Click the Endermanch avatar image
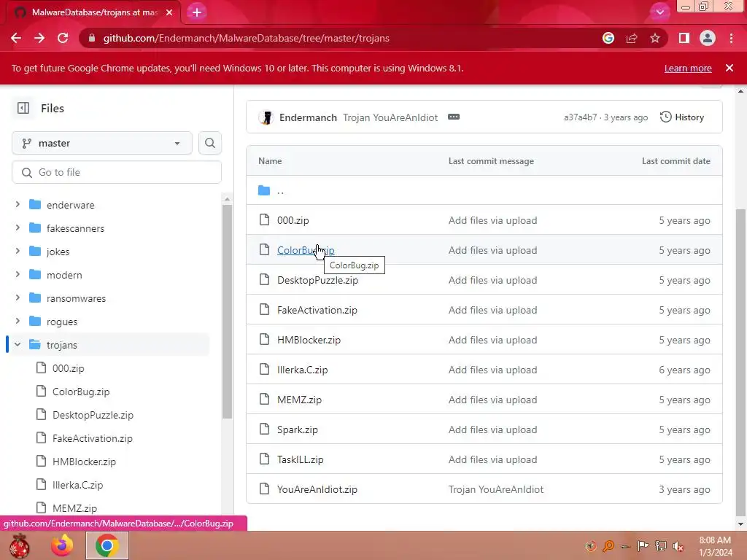 tap(266, 117)
